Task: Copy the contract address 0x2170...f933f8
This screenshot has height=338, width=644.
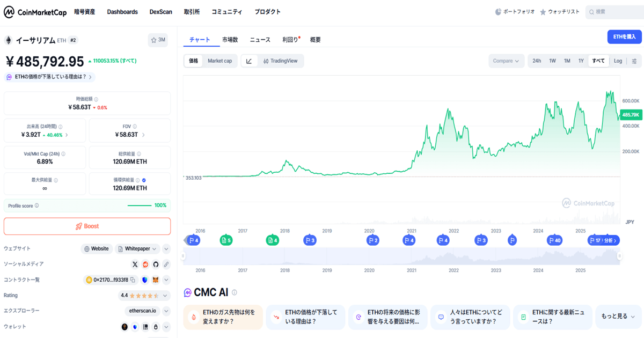Action: [x=133, y=280]
